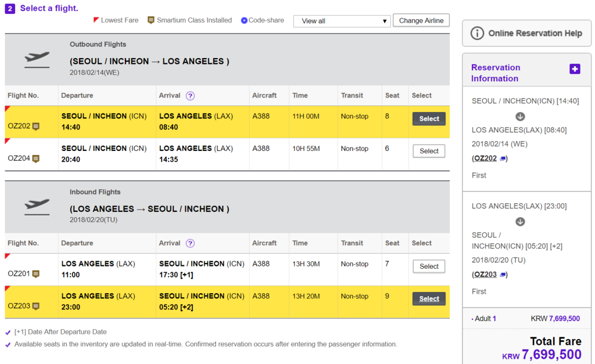
Task: Click the Smartium Class icon next to OZ204
Action: tap(35, 158)
